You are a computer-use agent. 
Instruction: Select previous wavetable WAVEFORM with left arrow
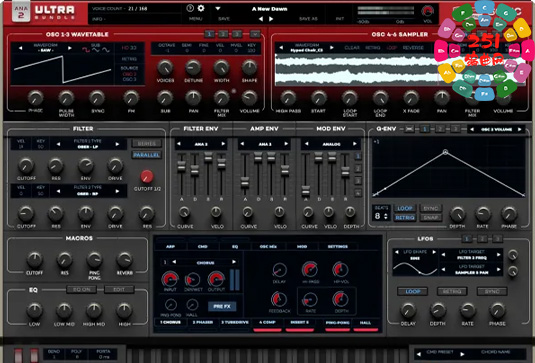(20, 48)
